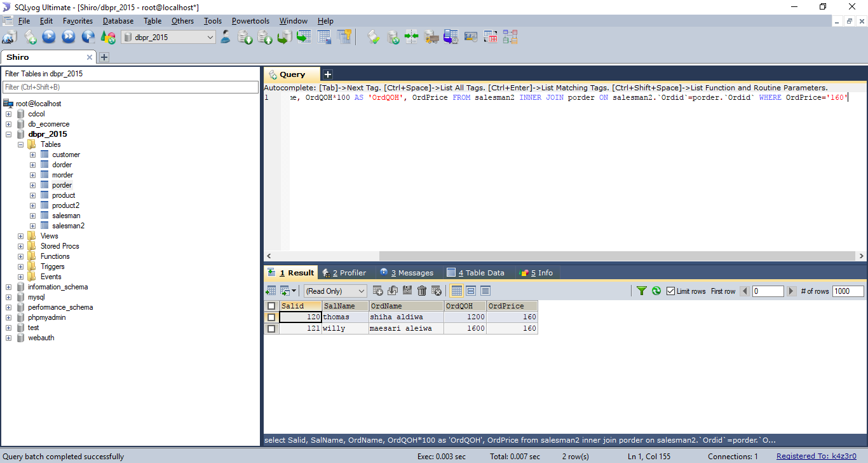Go to previous page of rows arrow
The image size is (868, 463).
745,291
